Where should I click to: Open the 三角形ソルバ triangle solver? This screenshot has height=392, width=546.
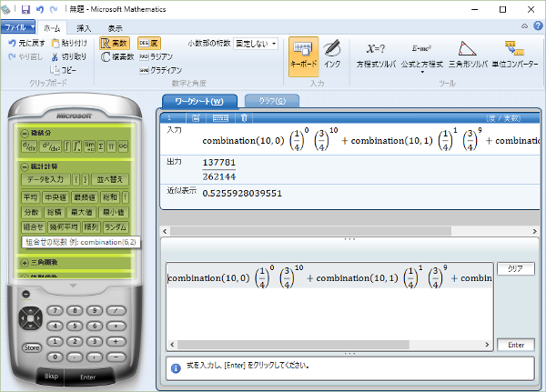pos(468,55)
